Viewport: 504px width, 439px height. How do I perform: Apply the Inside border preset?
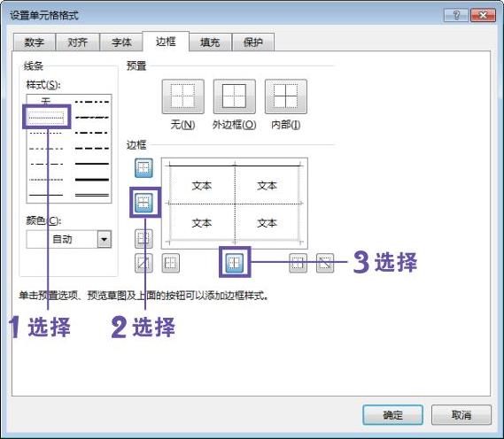click(286, 96)
